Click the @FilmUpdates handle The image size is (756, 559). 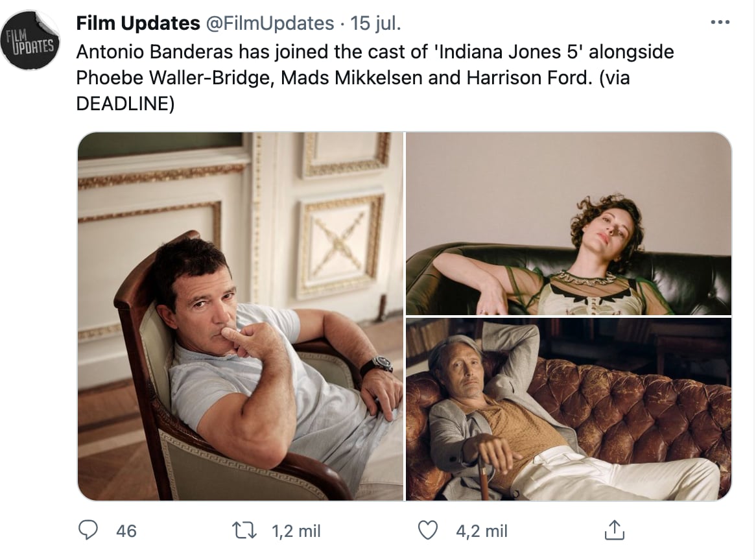(270, 23)
